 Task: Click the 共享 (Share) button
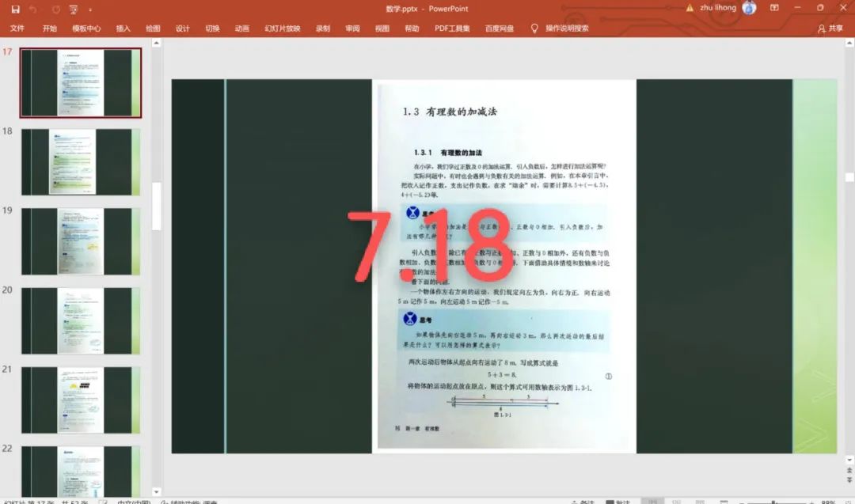click(830, 28)
